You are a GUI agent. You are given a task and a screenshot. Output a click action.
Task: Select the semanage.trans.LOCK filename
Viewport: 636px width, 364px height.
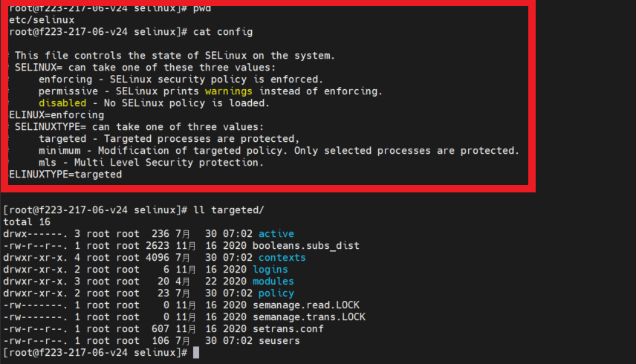click(x=308, y=317)
